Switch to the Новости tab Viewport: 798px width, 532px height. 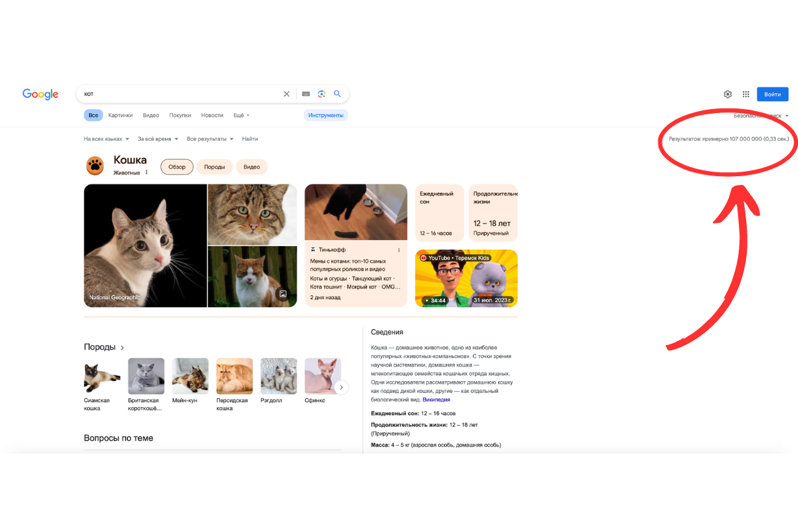click(212, 115)
